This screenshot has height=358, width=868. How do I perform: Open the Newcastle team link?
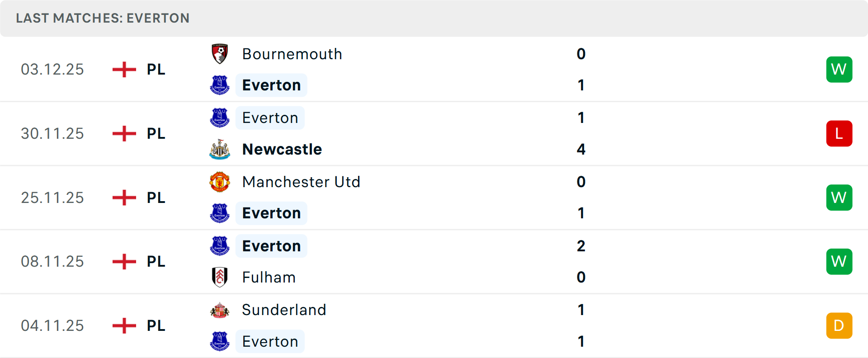coord(282,149)
